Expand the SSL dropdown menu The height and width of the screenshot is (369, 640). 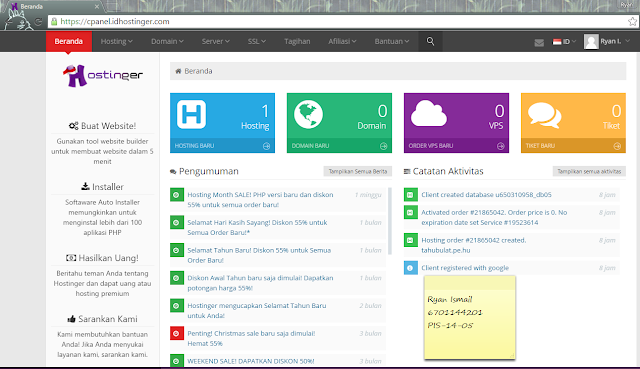point(257,41)
